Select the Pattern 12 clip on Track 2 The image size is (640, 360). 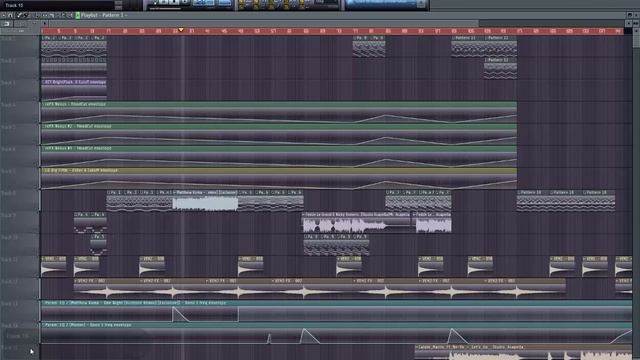click(500, 68)
